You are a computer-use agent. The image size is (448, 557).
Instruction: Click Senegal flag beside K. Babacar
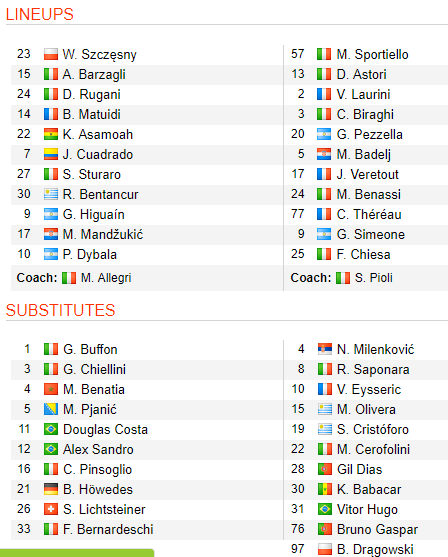pos(325,489)
